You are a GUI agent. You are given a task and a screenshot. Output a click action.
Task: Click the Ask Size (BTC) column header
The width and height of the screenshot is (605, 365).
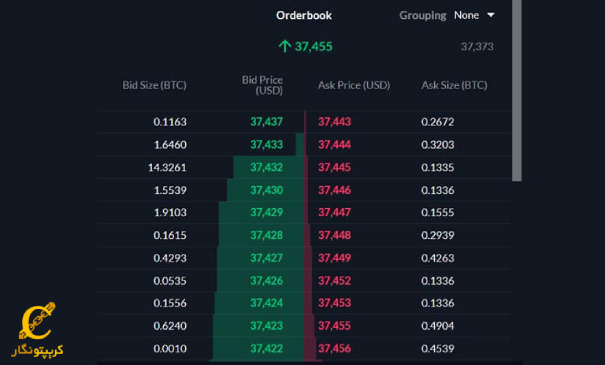coord(454,85)
